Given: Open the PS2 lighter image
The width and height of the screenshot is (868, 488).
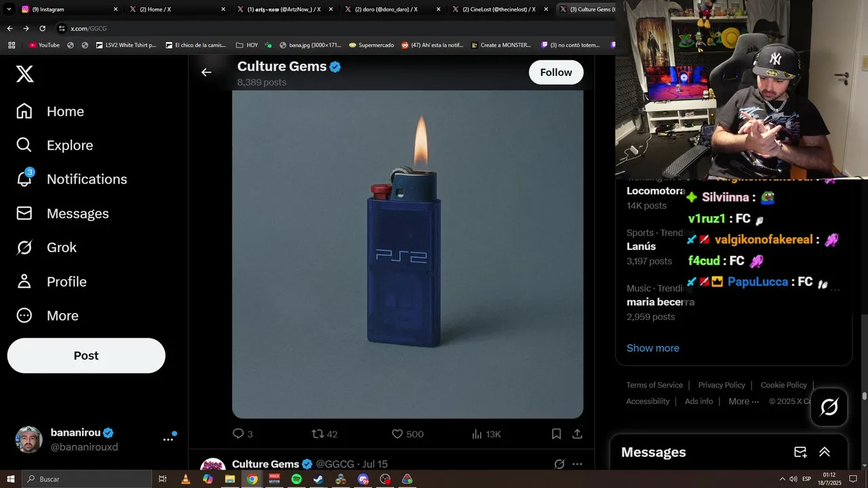Looking at the screenshot, I should [x=408, y=254].
